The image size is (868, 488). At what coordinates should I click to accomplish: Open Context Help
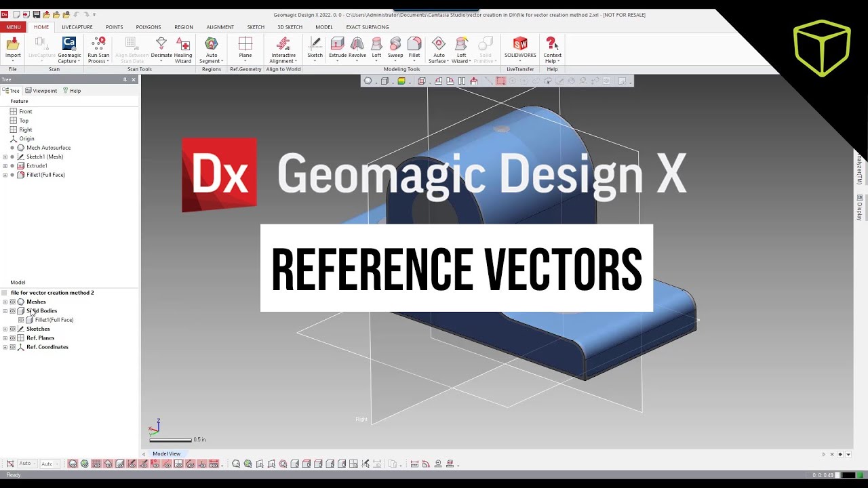[x=553, y=49]
